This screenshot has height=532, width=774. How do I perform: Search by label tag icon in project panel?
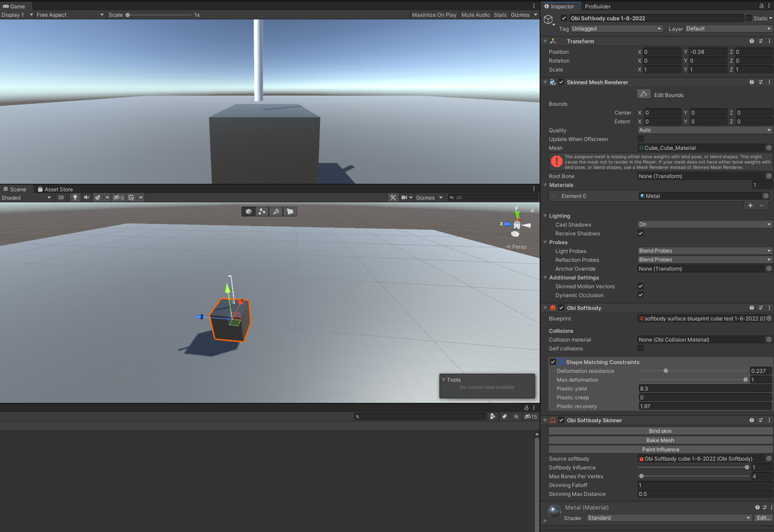[504, 417]
